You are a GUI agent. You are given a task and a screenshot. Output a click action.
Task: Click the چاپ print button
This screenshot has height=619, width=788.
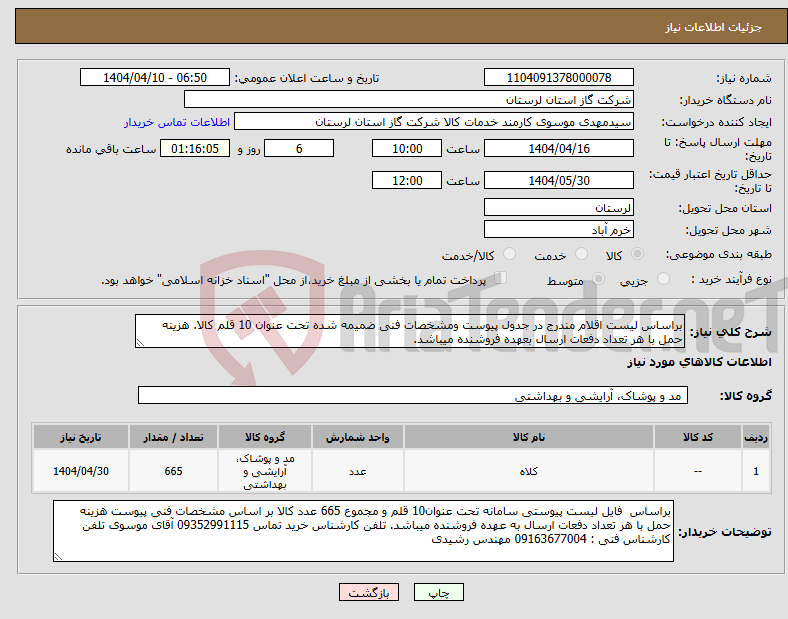click(x=438, y=592)
